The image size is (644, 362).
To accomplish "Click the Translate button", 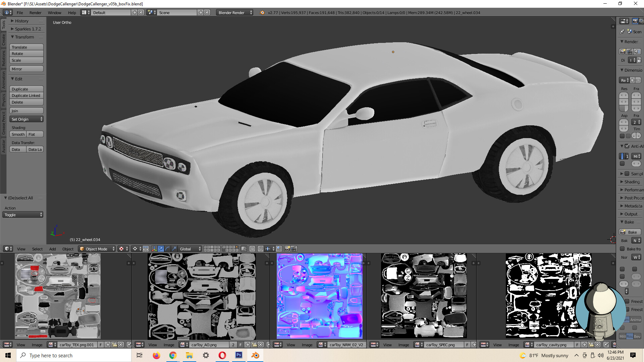I will (x=26, y=47).
